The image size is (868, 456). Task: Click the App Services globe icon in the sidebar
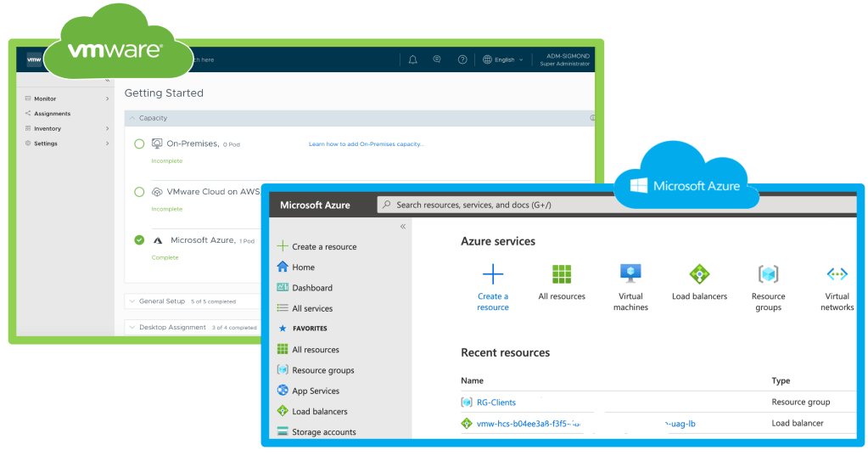[283, 390]
